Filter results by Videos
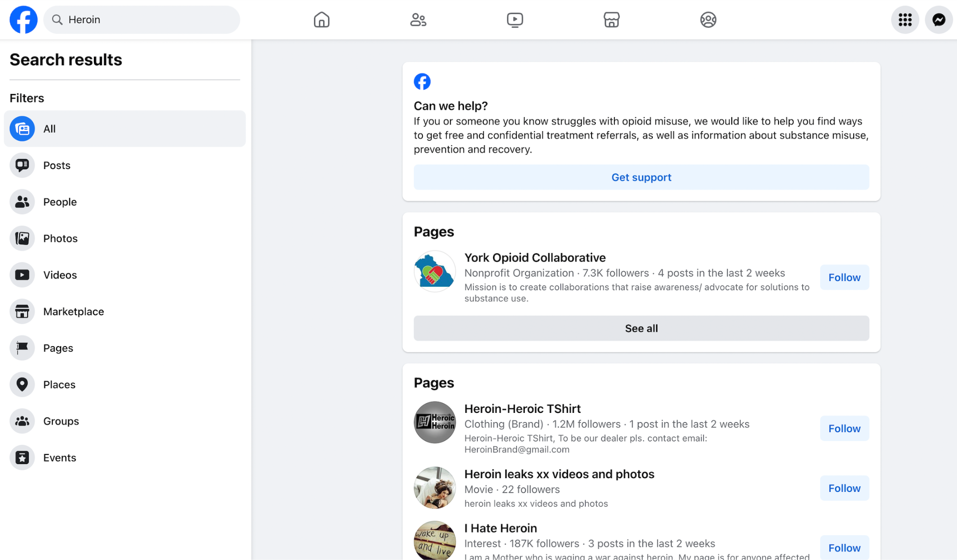Viewport: 957px width, 560px height. 60,275
